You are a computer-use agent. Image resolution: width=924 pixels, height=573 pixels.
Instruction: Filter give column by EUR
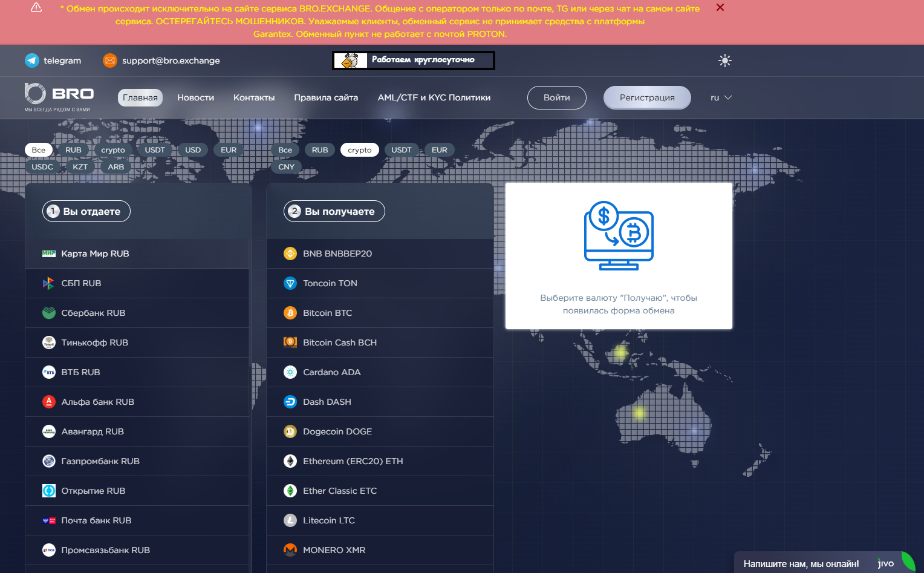coord(229,150)
